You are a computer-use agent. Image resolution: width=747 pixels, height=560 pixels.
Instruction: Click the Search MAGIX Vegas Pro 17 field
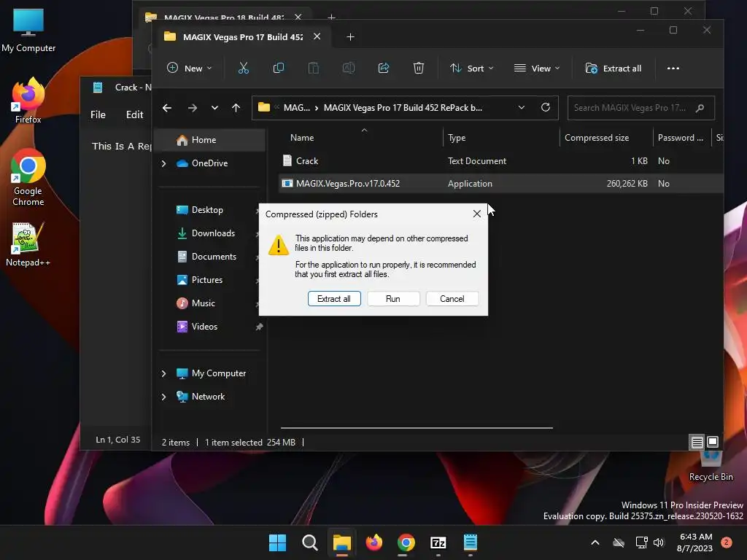click(641, 108)
